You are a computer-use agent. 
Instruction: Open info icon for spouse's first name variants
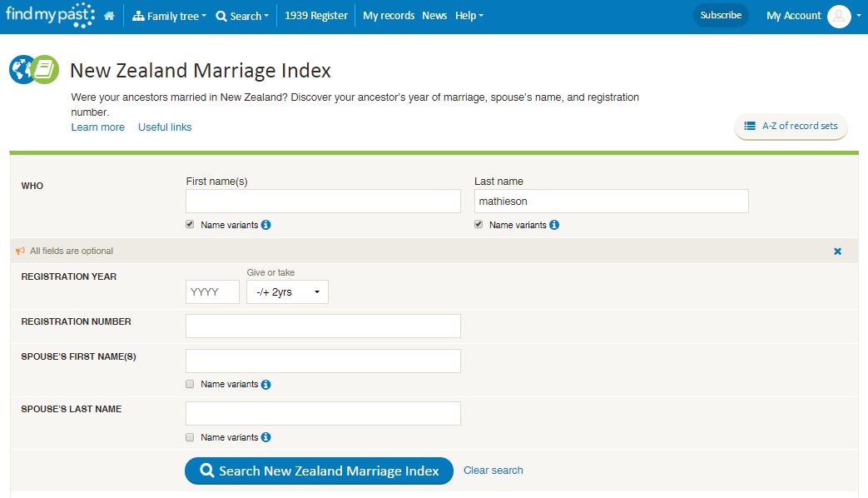tap(265, 385)
